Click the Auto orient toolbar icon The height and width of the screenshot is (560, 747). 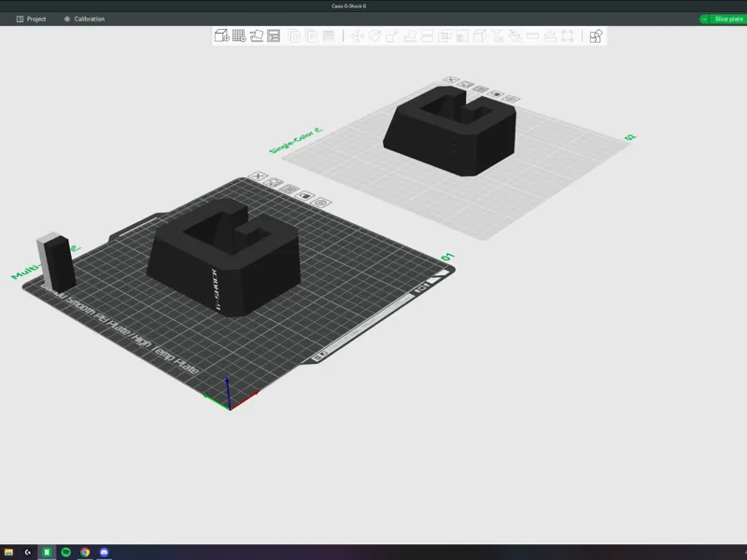257,35
